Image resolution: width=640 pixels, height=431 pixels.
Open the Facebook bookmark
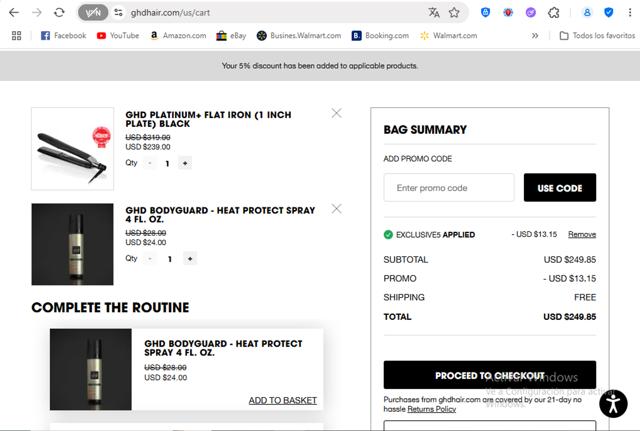(64, 36)
